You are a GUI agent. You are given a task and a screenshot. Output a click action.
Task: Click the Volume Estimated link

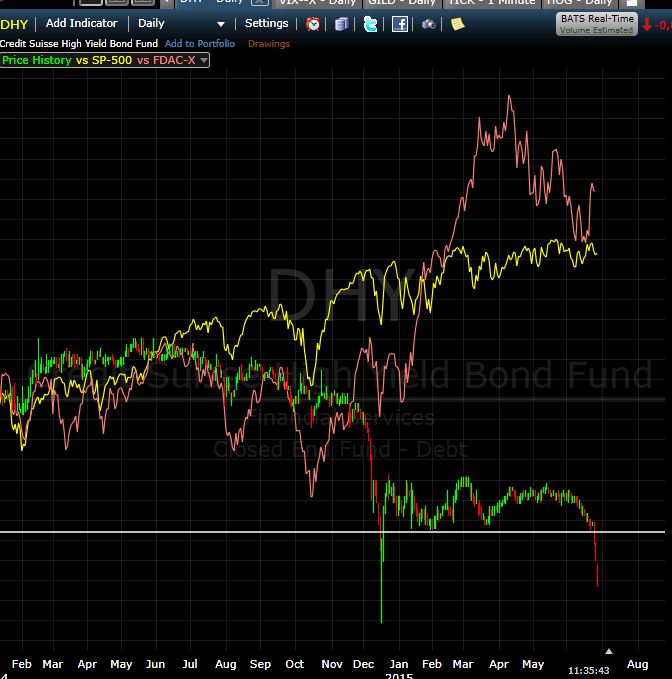coord(596,30)
